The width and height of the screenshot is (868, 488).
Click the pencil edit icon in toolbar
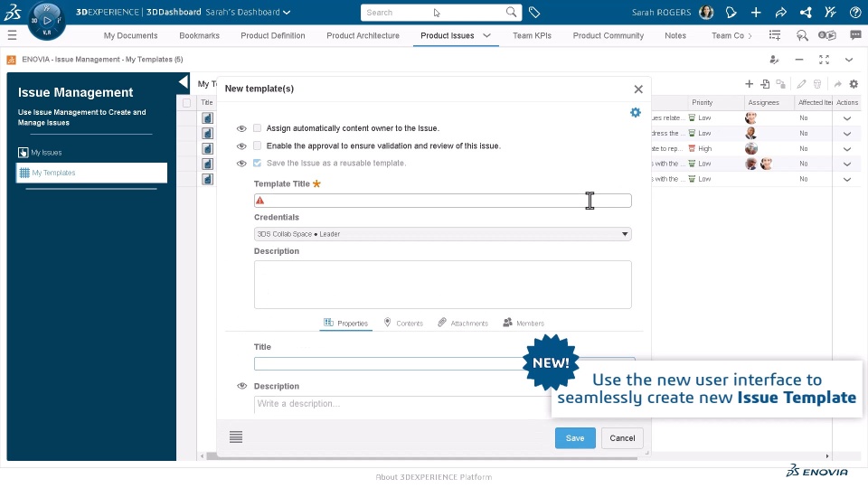coord(801,84)
